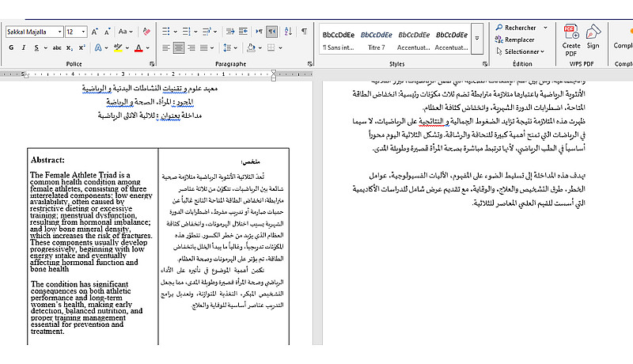Expand the underline style dropdown arrow

(x=46, y=47)
